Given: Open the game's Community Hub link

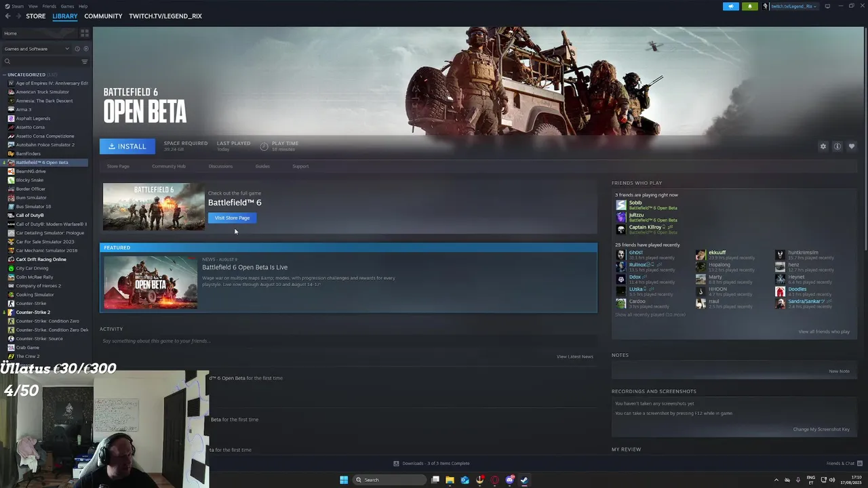Looking at the screenshot, I should [169, 166].
